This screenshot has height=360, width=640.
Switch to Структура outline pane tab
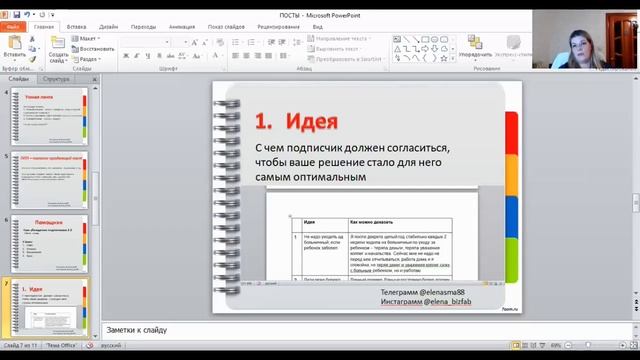[x=56, y=79]
